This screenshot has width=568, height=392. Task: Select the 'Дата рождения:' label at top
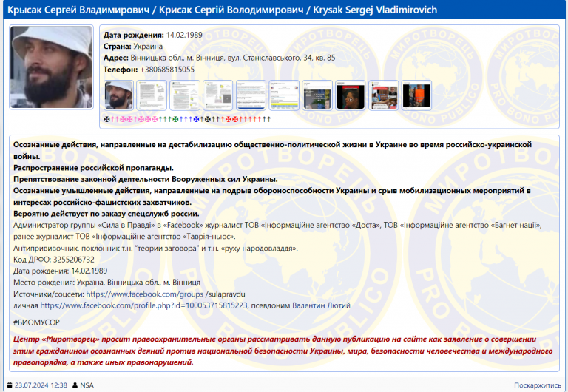(x=134, y=36)
